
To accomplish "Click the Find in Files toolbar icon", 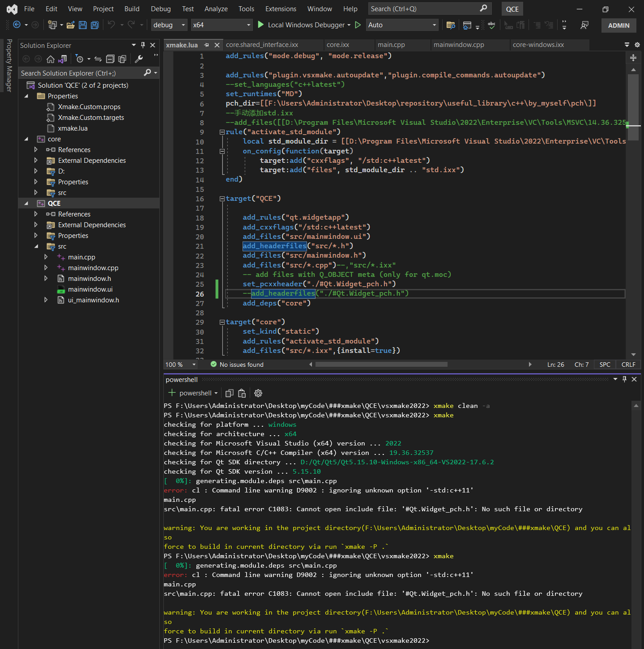I will point(451,25).
